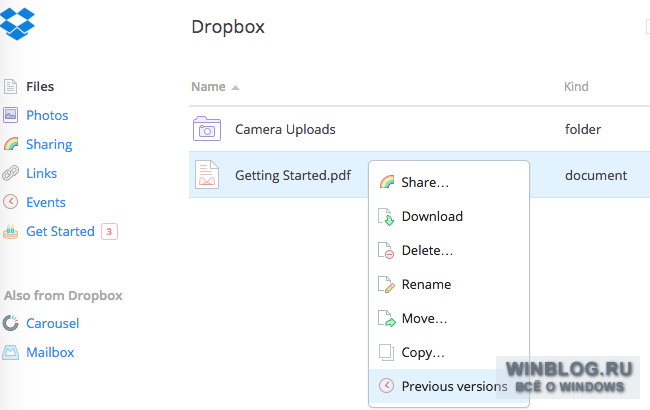
Task: Click the Get Started cake icon
Action: [10, 231]
